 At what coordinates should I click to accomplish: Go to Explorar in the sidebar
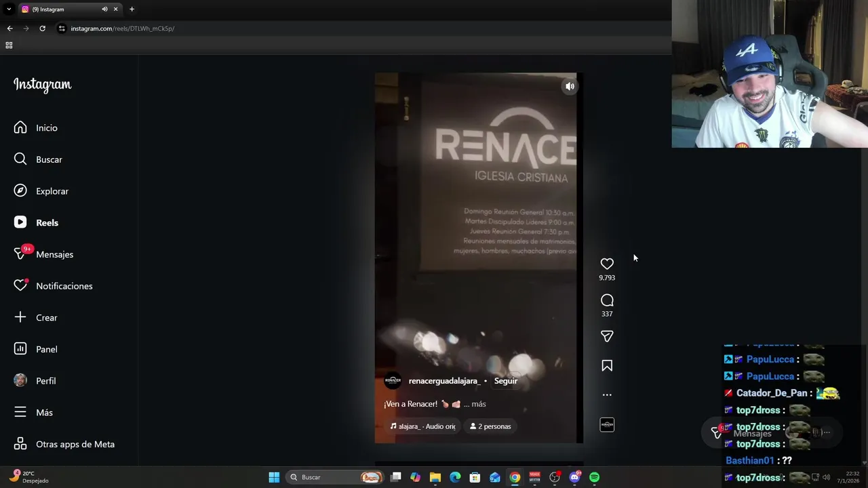click(41, 191)
